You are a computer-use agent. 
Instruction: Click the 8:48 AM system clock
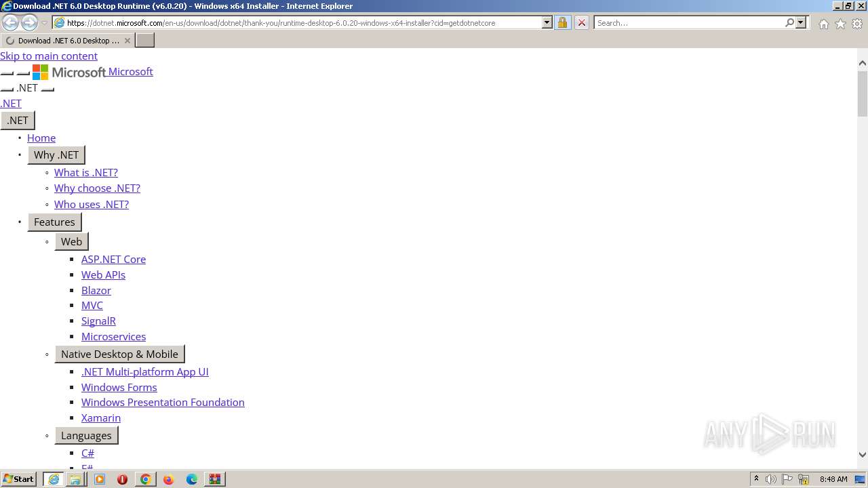pos(833,479)
